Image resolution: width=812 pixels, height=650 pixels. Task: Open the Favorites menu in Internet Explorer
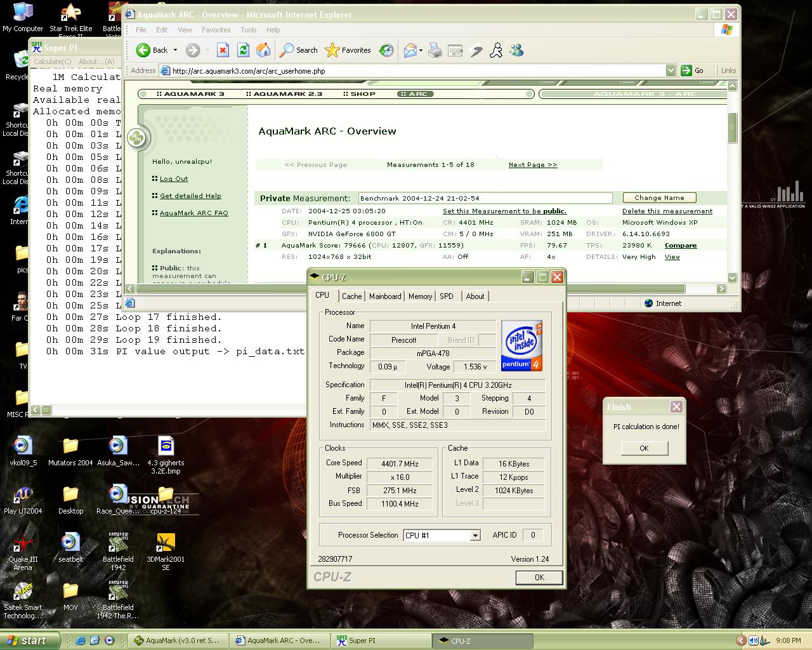216,30
